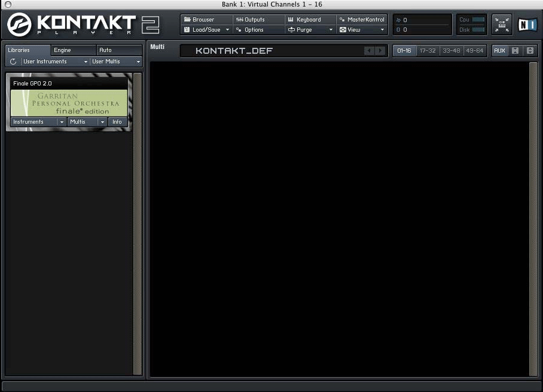Viewport: 543px width, 392px height.
Task: Click the previous multi arrow
Action: coord(369,51)
